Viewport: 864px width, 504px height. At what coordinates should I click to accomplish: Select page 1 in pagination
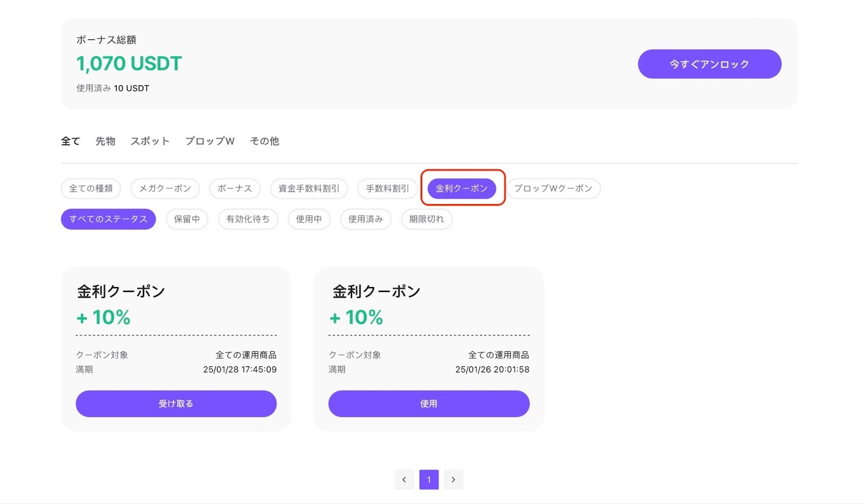[x=429, y=480]
